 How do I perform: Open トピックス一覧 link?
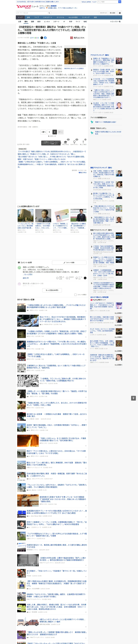tap(115, 21)
